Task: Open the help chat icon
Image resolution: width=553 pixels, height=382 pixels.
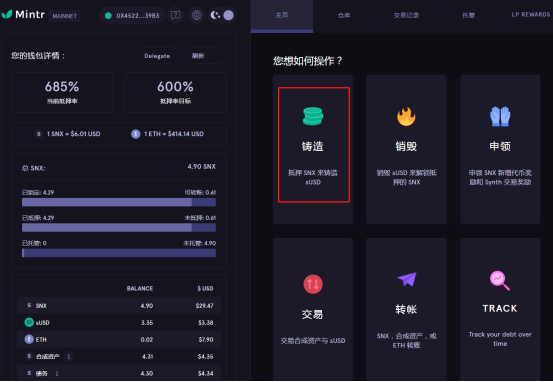Action: tap(175, 15)
